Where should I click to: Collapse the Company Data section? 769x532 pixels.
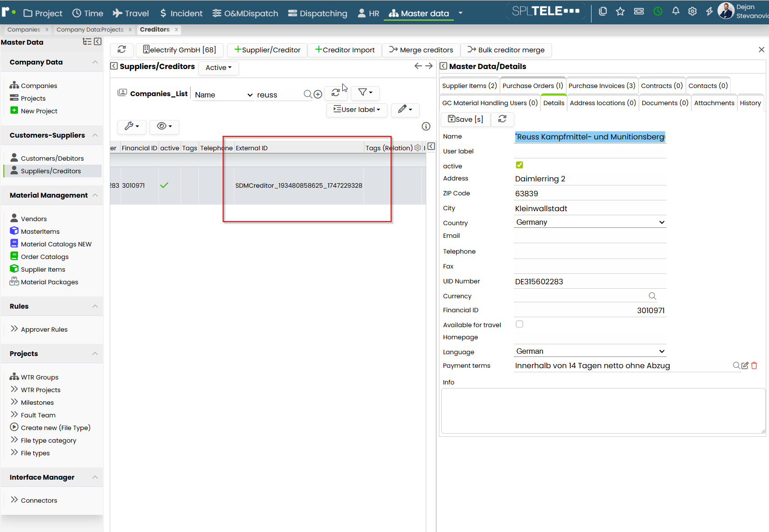point(95,62)
